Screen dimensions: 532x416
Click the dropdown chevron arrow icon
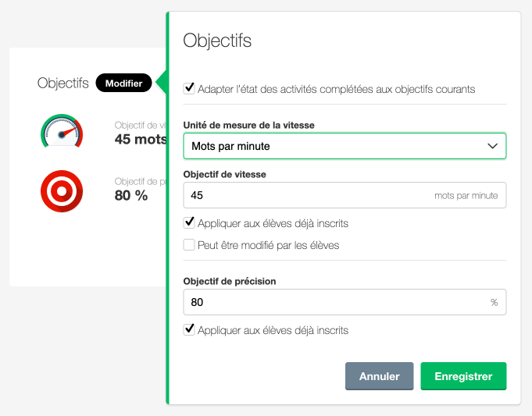click(x=492, y=146)
